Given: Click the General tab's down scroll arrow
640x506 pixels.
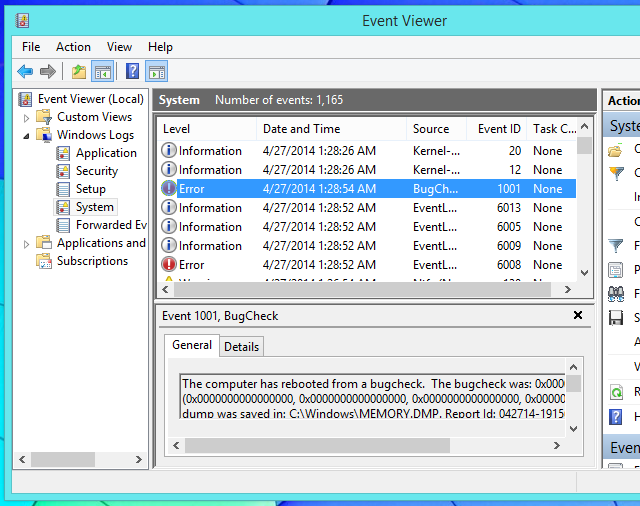Looking at the screenshot, I should tap(573, 429).
